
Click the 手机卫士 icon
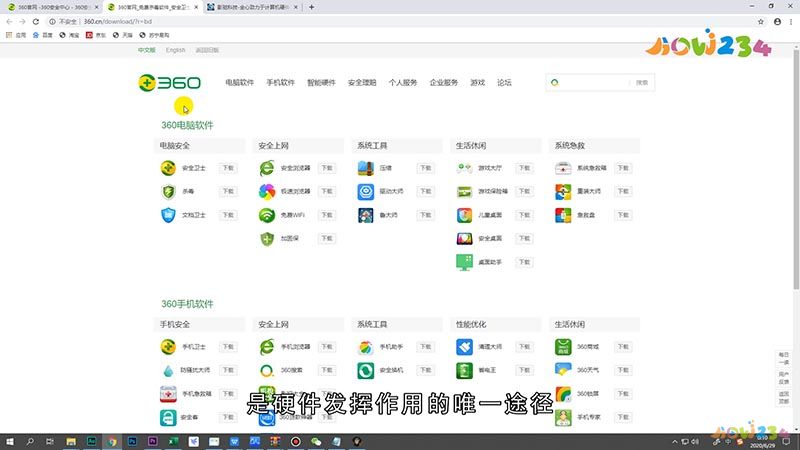point(168,346)
